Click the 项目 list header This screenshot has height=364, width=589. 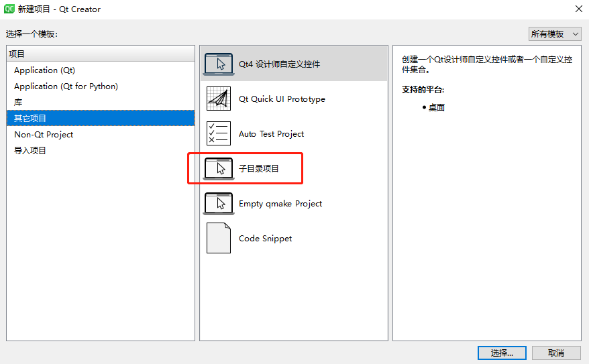point(101,54)
